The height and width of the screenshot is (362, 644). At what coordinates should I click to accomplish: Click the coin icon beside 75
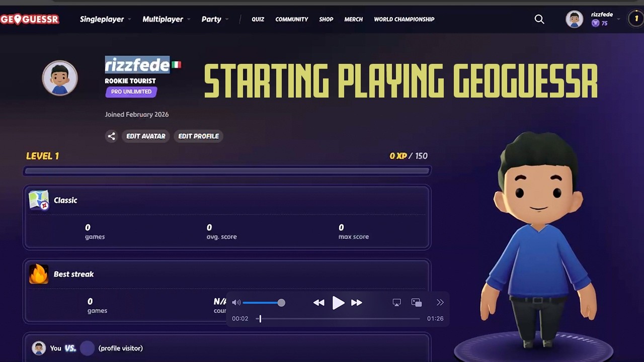pos(595,23)
